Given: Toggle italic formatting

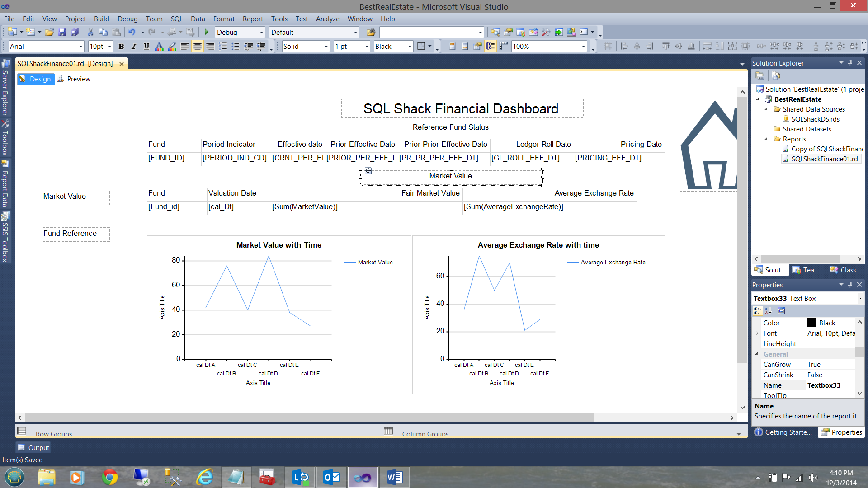Looking at the screenshot, I should pyautogui.click(x=134, y=46).
